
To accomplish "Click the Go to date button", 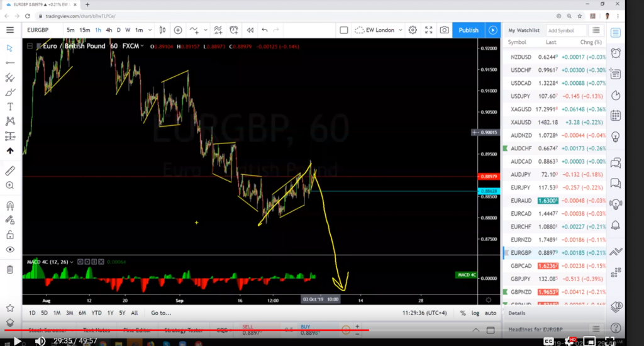I will click(x=161, y=313).
